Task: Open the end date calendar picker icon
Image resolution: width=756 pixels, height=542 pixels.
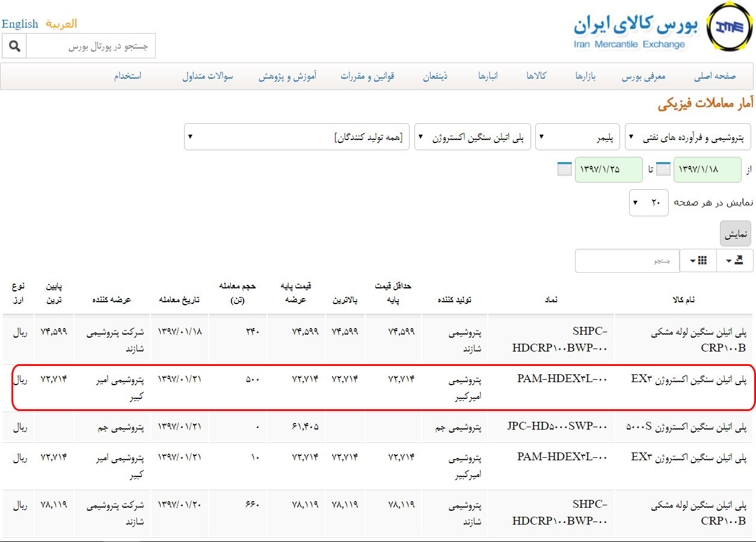Action: 565,169
